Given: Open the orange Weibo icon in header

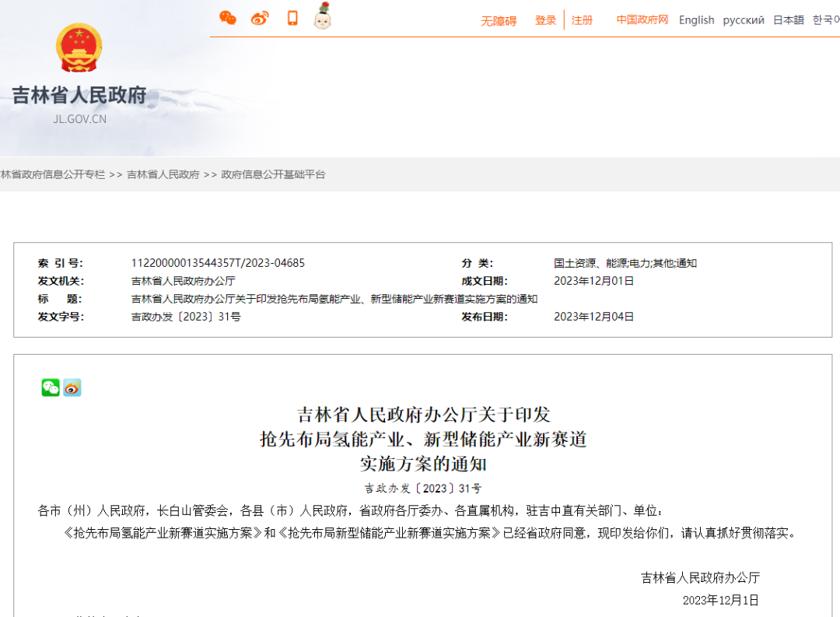Looking at the screenshot, I should click(260, 18).
